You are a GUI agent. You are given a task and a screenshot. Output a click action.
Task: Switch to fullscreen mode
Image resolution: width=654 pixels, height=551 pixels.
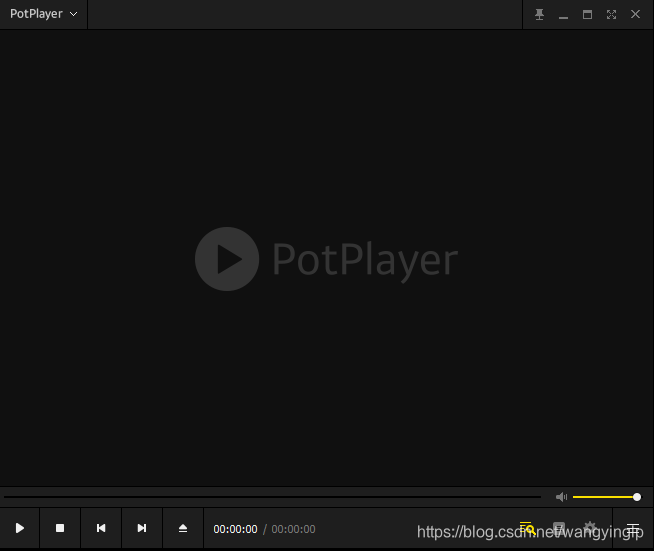pos(611,15)
